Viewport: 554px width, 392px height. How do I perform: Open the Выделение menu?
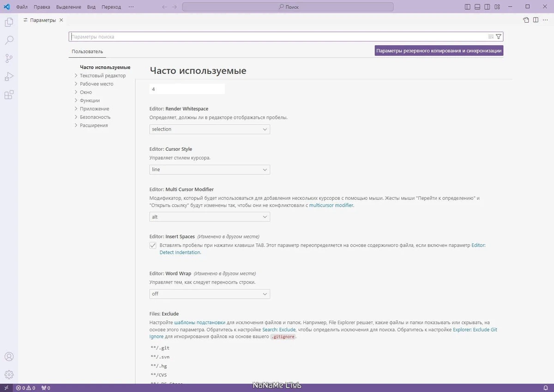point(69,7)
